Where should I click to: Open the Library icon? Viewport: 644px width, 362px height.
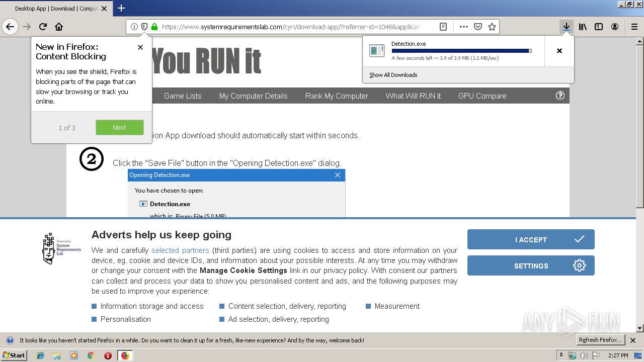pyautogui.click(x=583, y=27)
